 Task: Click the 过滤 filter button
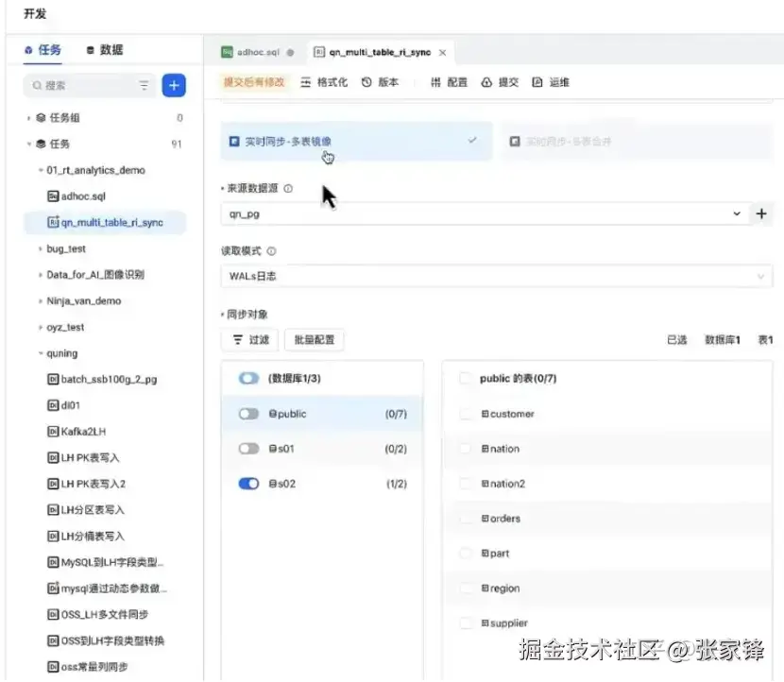tap(250, 340)
